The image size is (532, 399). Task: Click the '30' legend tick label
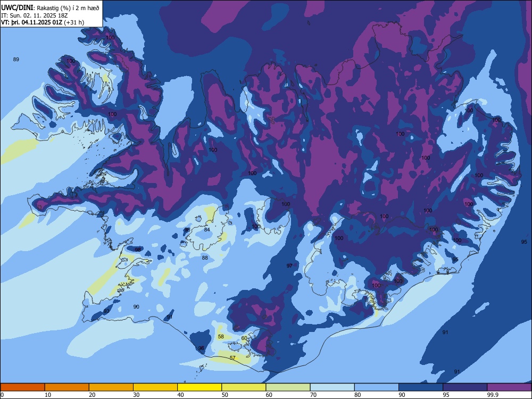tap(136, 395)
